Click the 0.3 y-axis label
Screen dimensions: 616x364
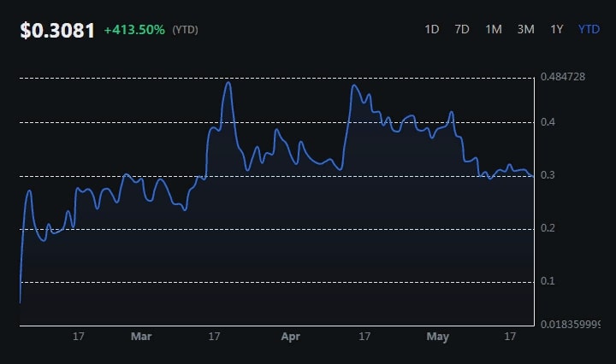click(x=548, y=175)
